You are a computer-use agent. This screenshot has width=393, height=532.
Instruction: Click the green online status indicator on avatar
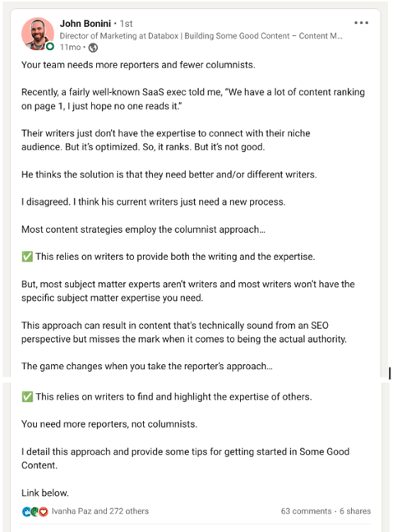click(50, 47)
